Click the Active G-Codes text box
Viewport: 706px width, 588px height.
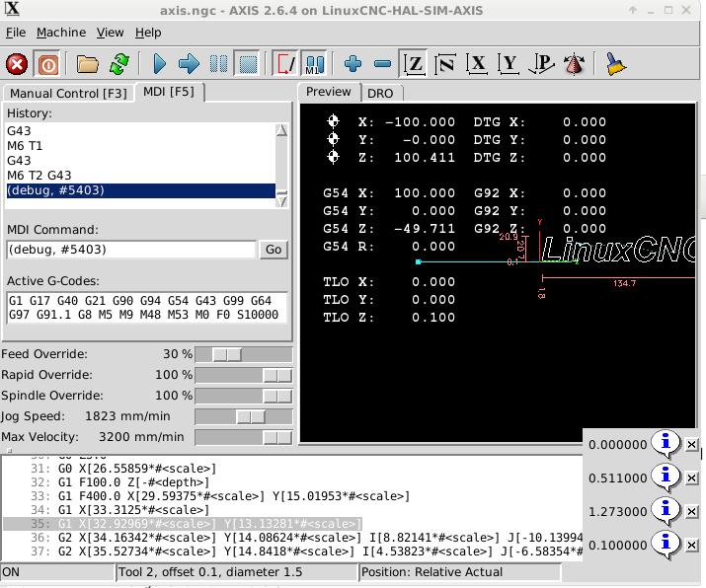[x=147, y=308]
